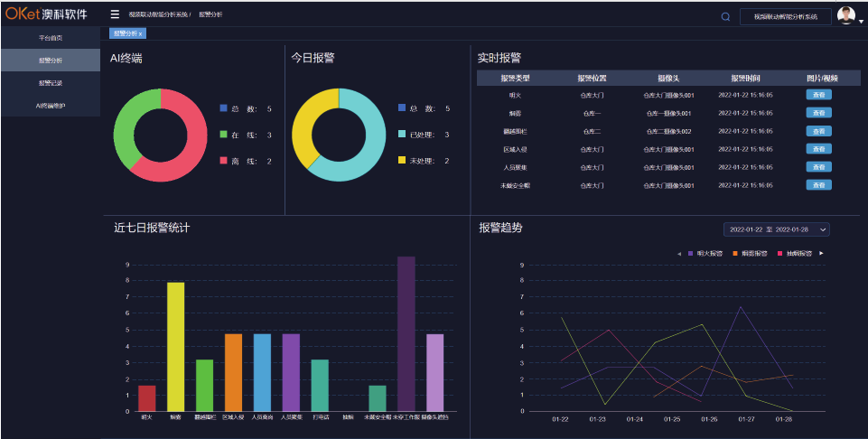
Task: Toggle 明火报警 series in trend legend
Action: click(x=705, y=254)
